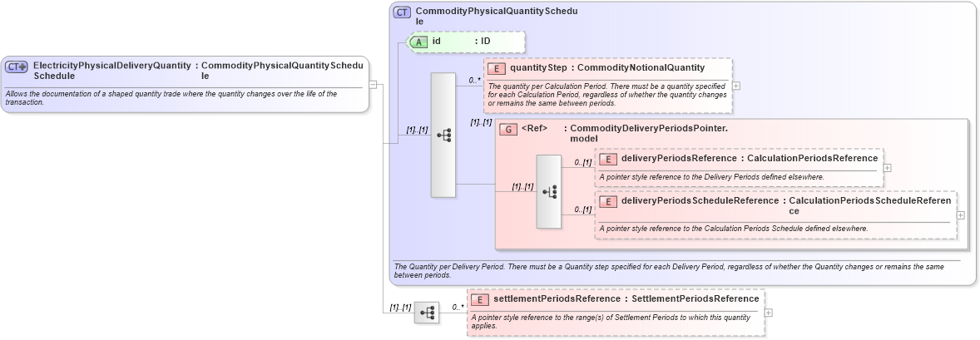Click the CommodityPhysicalQuantitySchedule title in blue box
This screenshot has width=980, height=340.
tap(497, 16)
